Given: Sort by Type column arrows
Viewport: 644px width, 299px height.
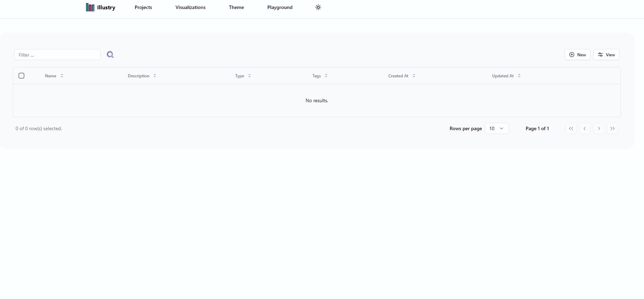Looking at the screenshot, I should point(249,76).
